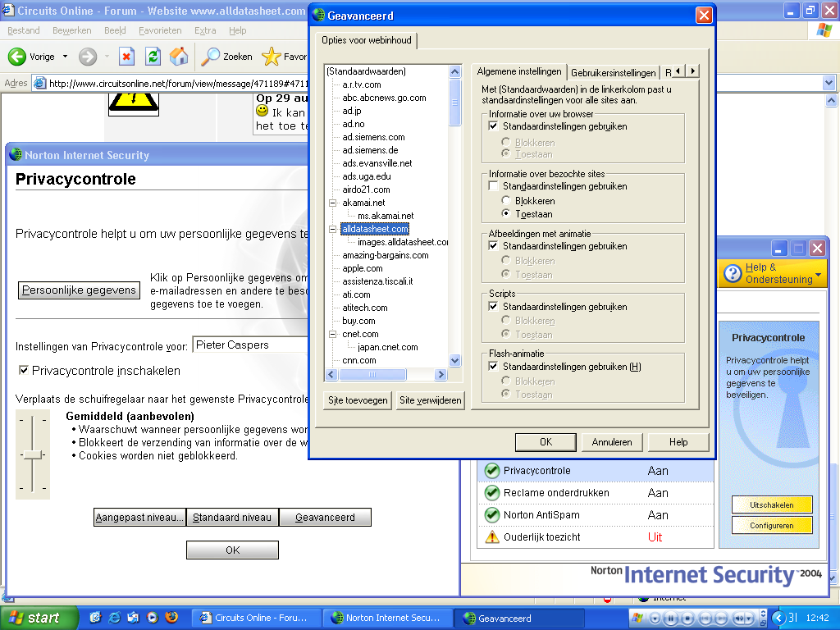Screen dimensions: 840x630
Task: Select Blokkeren under Informatie over bezochte sites
Action: (x=506, y=201)
